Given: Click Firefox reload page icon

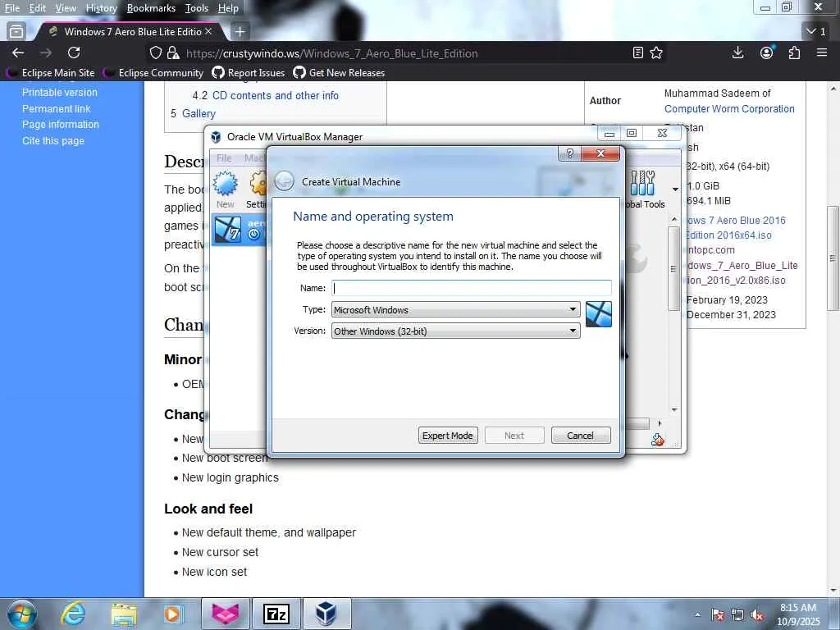Looking at the screenshot, I should click(74, 52).
